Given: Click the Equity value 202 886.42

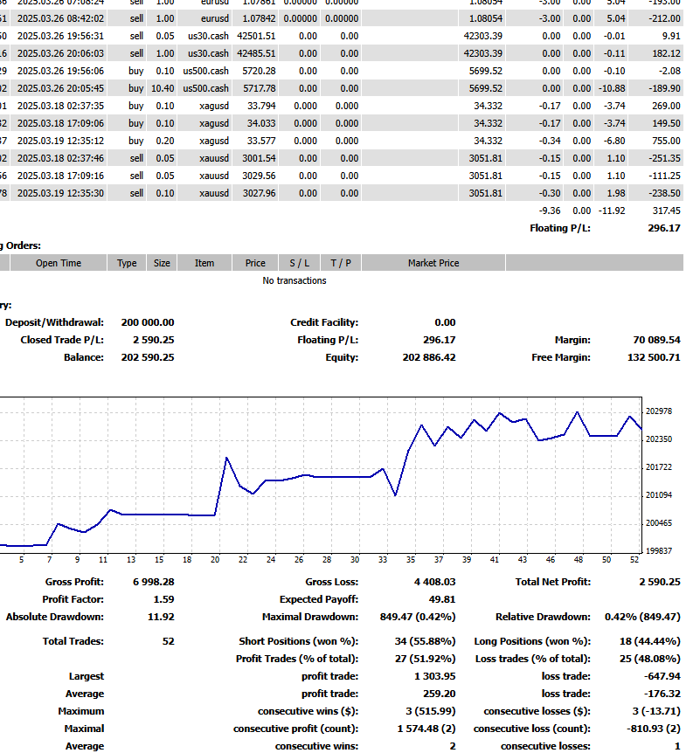Looking at the screenshot, I should 428,357.
